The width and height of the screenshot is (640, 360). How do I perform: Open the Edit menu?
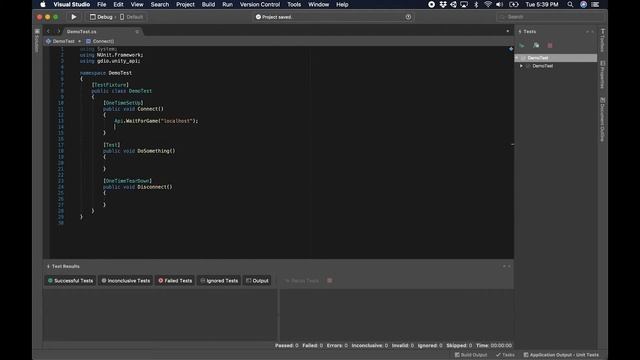[x=118, y=4]
